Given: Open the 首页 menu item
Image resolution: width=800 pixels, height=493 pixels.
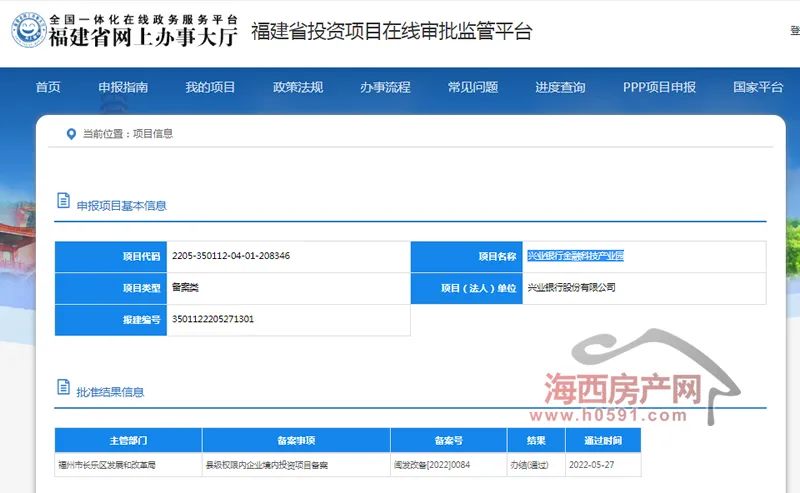Looking at the screenshot, I should (48, 87).
